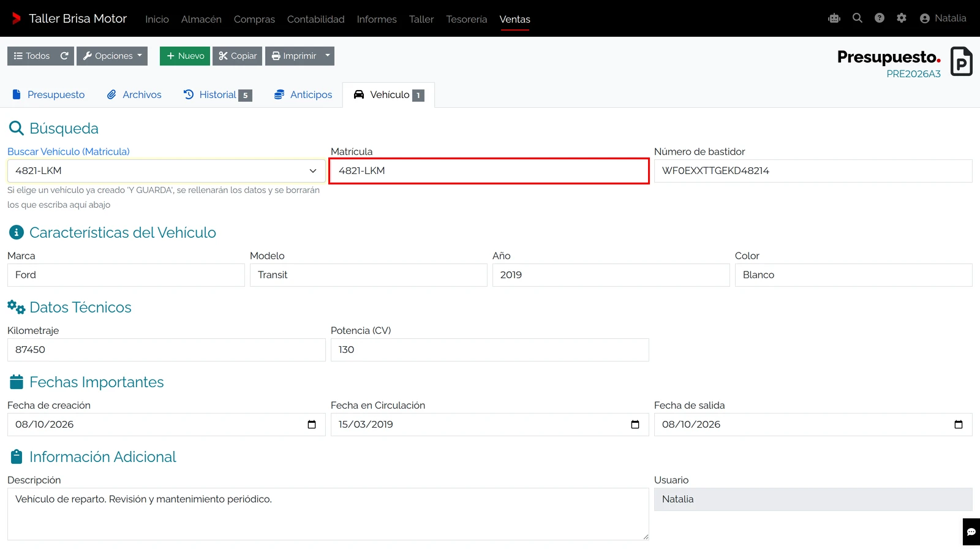980x549 pixels.
Task: Open the robot assistant icon in header
Action: point(834,18)
